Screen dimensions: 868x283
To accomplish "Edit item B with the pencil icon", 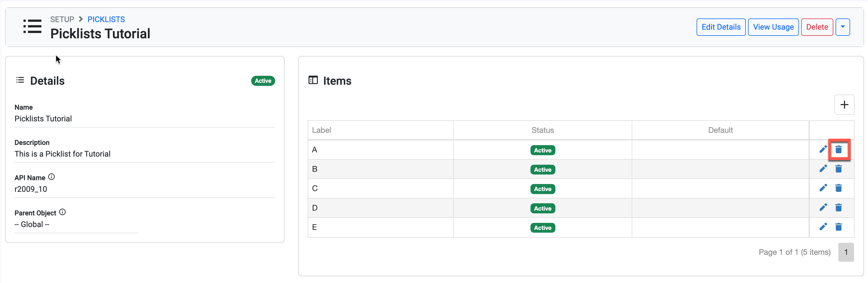I will tap(823, 168).
